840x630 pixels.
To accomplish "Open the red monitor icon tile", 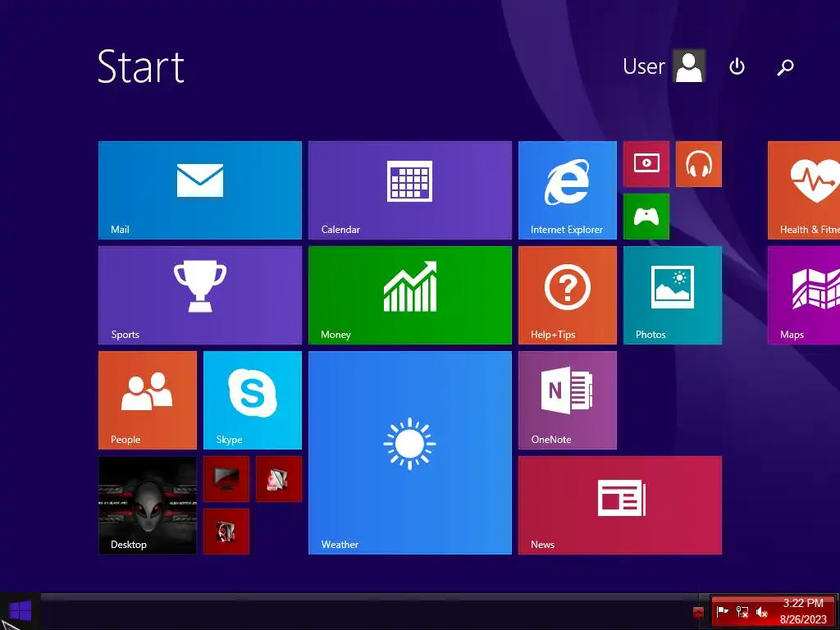I will point(226,479).
